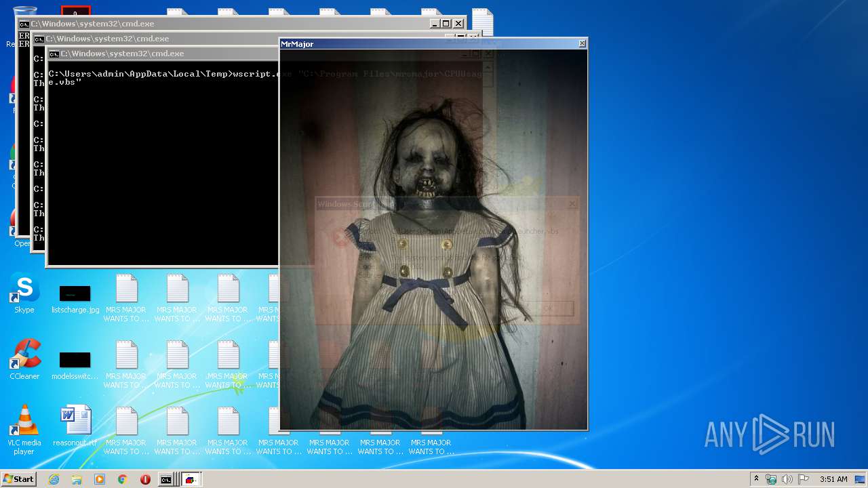Select the listscharge.jpg desktop file
Image resolution: width=868 pixels, height=488 pixels.
pos(75,298)
